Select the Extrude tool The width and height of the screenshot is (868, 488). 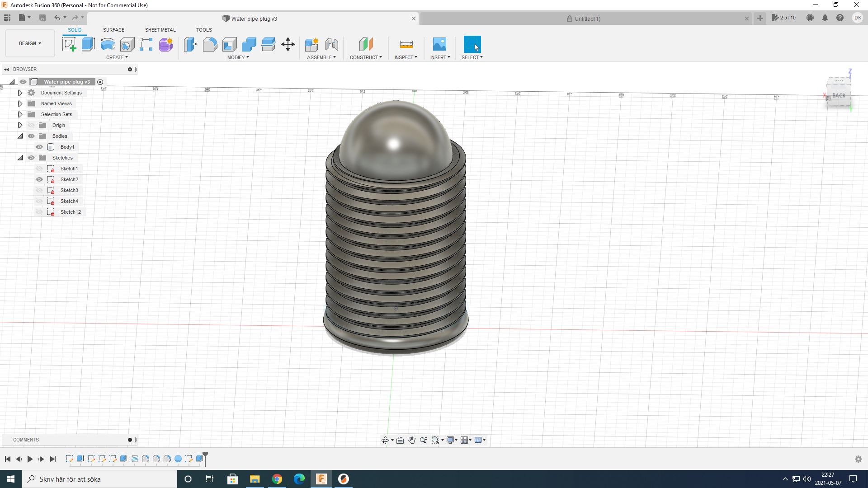[x=88, y=44]
